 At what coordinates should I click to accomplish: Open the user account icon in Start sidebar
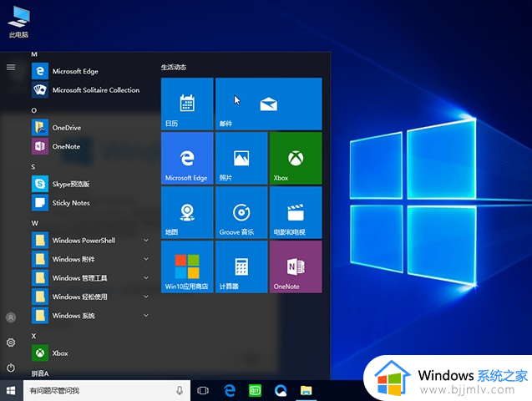(x=11, y=317)
